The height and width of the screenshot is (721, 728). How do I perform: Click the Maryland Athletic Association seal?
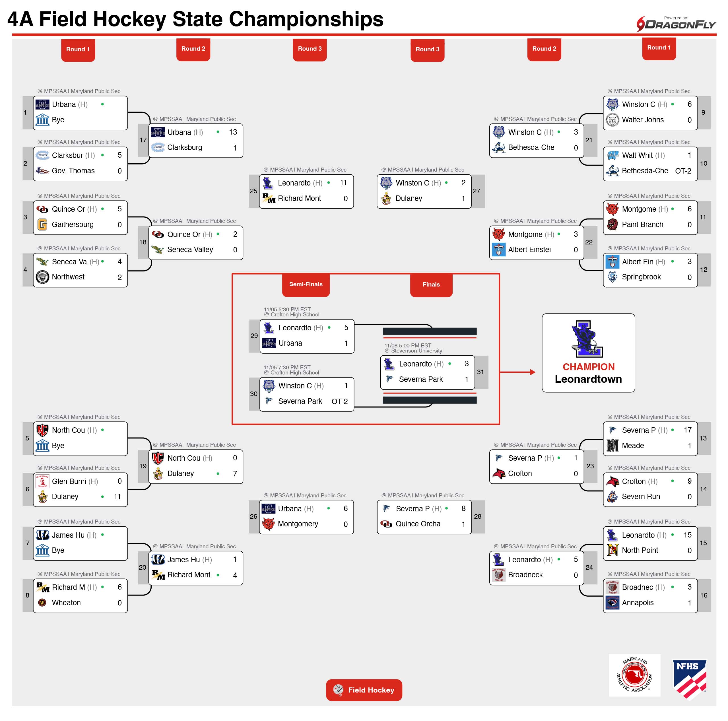[634, 675]
